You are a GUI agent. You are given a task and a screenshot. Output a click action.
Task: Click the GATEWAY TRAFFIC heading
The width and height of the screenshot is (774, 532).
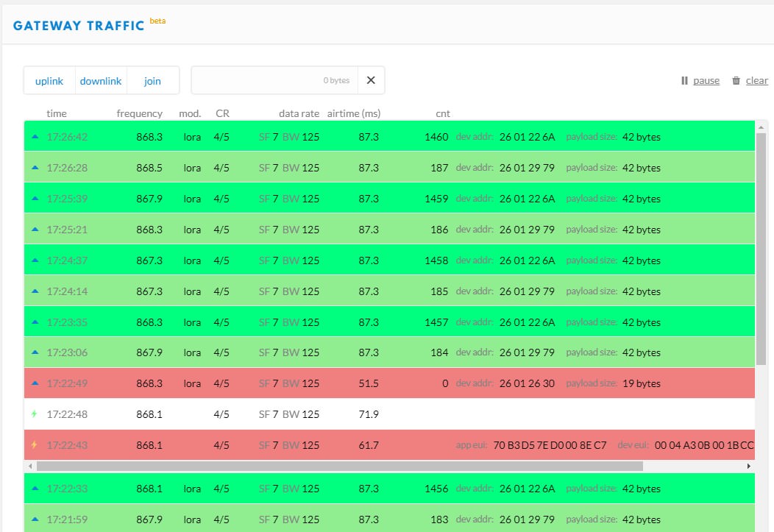(x=79, y=26)
